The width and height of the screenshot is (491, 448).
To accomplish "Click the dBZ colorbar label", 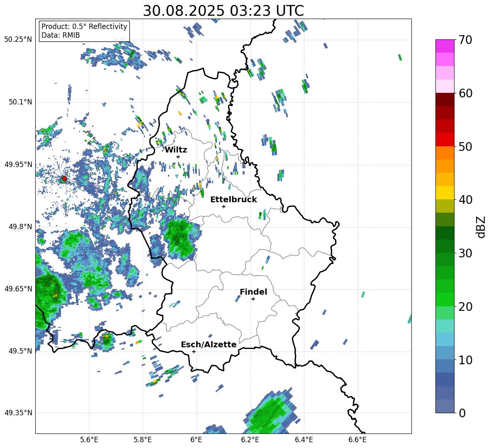I will coord(481,227).
